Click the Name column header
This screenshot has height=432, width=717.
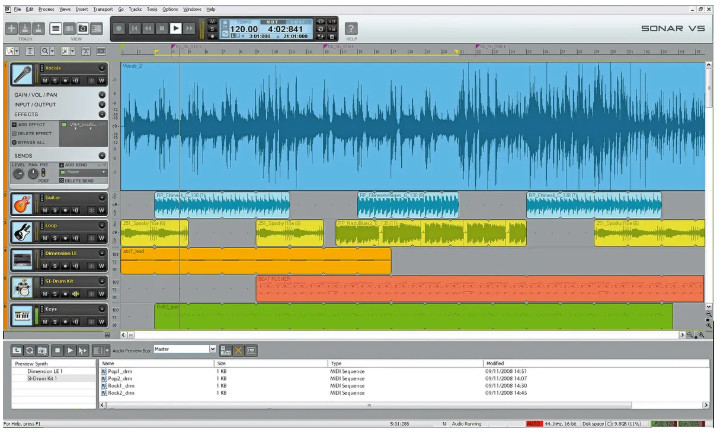click(157, 363)
